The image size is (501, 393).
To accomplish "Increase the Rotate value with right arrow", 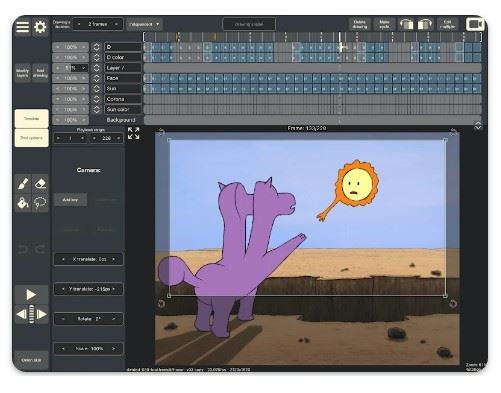I will pos(113,319).
